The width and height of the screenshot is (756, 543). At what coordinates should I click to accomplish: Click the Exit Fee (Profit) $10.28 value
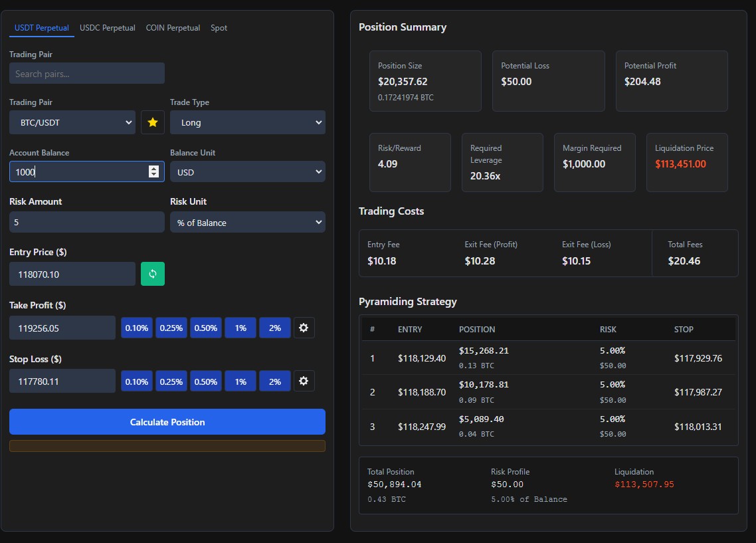point(480,261)
